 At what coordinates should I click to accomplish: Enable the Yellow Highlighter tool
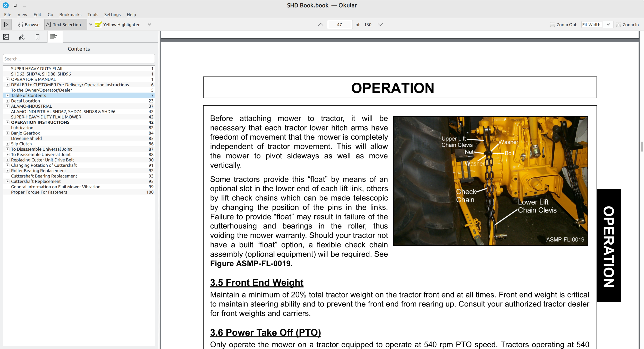(x=117, y=24)
